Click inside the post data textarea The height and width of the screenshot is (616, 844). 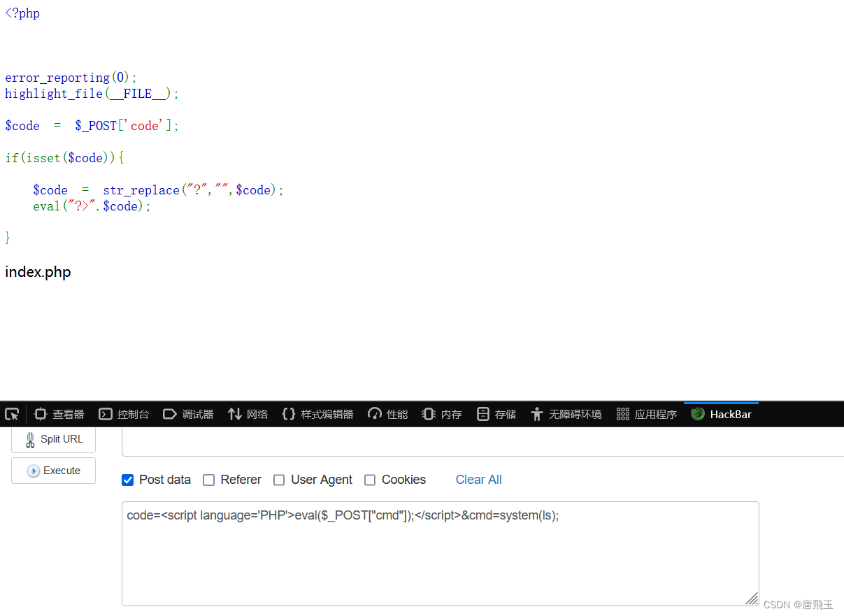click(x=440, y=553)
